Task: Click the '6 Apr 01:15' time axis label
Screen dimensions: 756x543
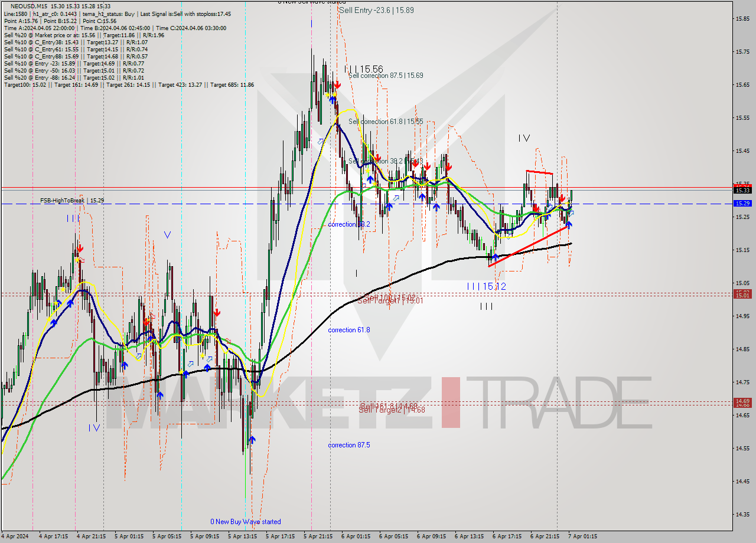Action: coord(356,537)
